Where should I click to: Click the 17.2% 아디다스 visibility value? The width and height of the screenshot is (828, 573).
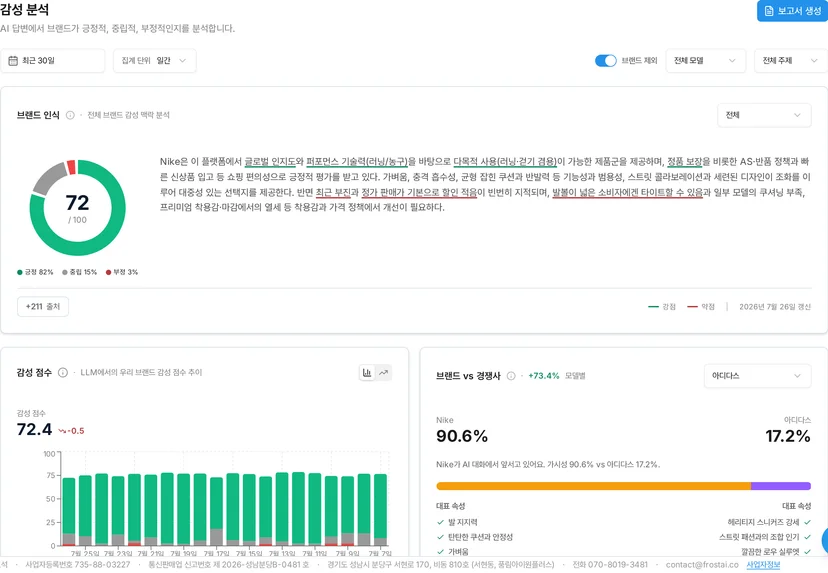[788, 436]
